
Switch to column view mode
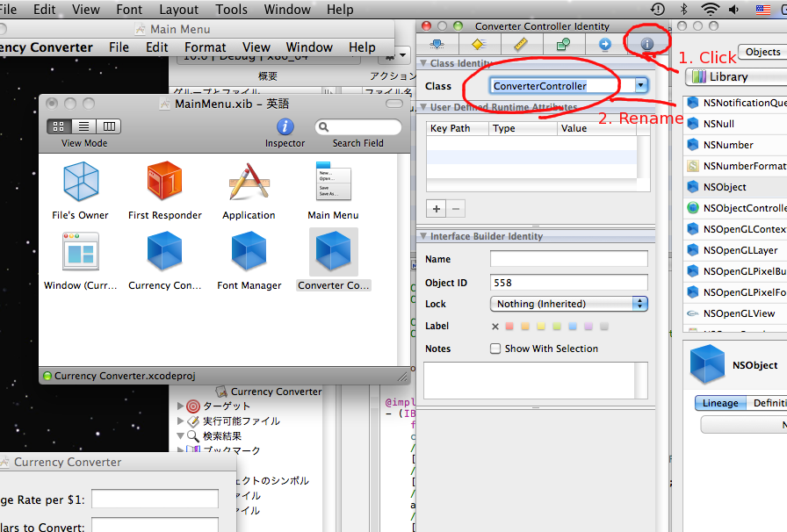coord(109,126)
